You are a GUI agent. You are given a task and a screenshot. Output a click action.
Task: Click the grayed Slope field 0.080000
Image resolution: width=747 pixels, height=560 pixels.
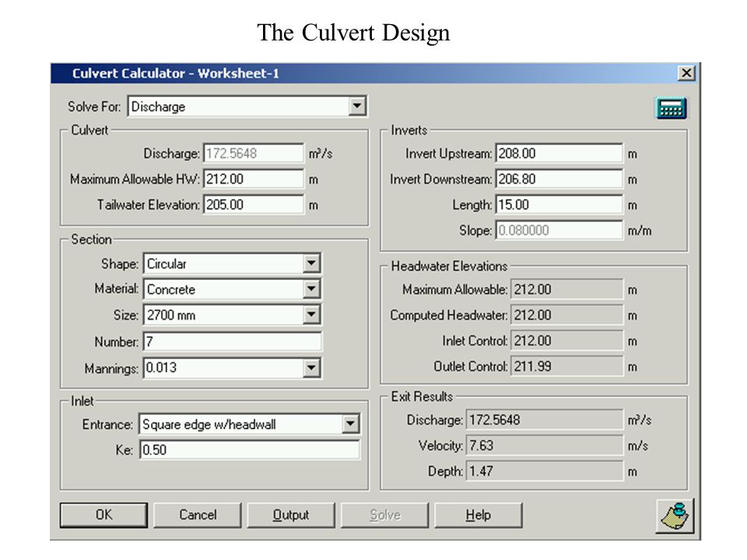click(559, 230)
